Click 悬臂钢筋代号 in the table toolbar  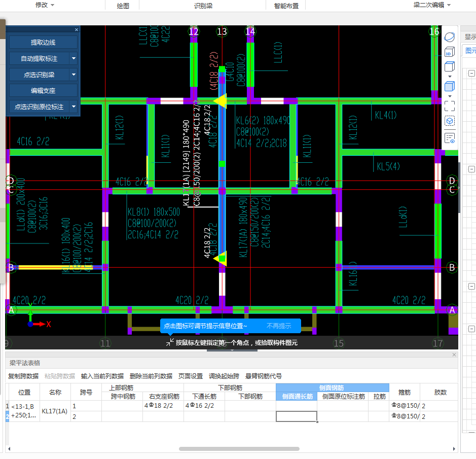(264, 376)
